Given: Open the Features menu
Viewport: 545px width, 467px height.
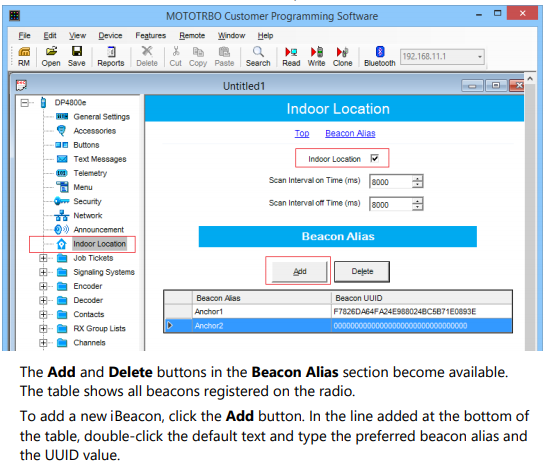Looking at the screenshot, I should point(151,35).
